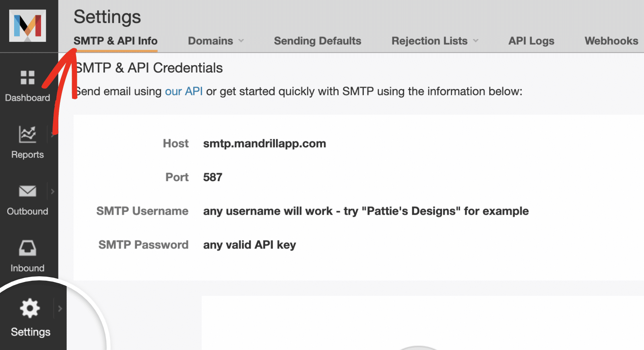Screen dimensions: 644x350
Task: Click the SMTP Username value text
Action: click(x=366, y=211)
